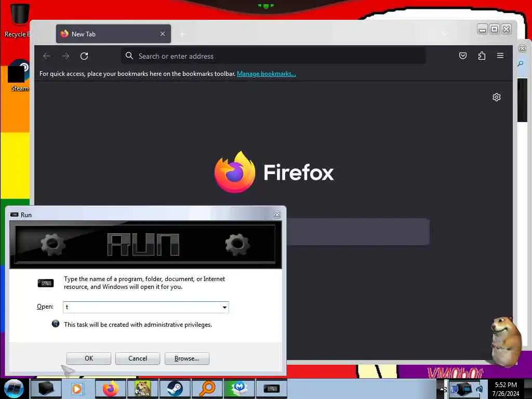The image size is (532, 399).
Task: Minimize the Firefox window
Action: click(482, 29)
